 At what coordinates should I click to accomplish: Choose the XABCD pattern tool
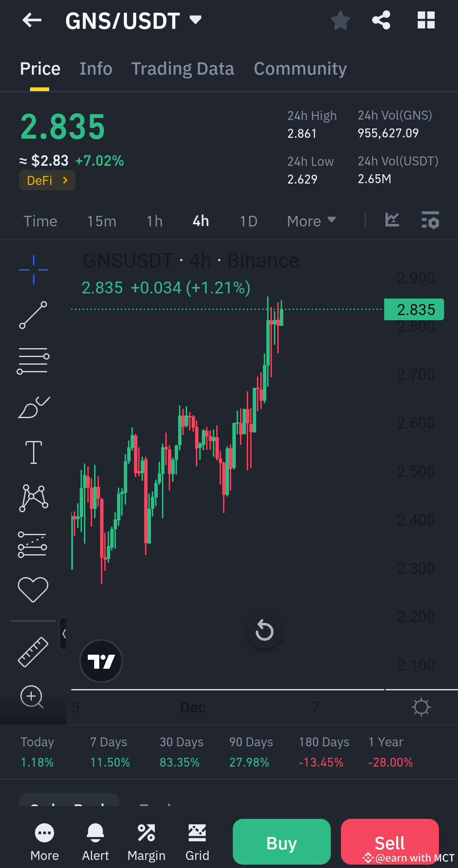tap(33, 498)
